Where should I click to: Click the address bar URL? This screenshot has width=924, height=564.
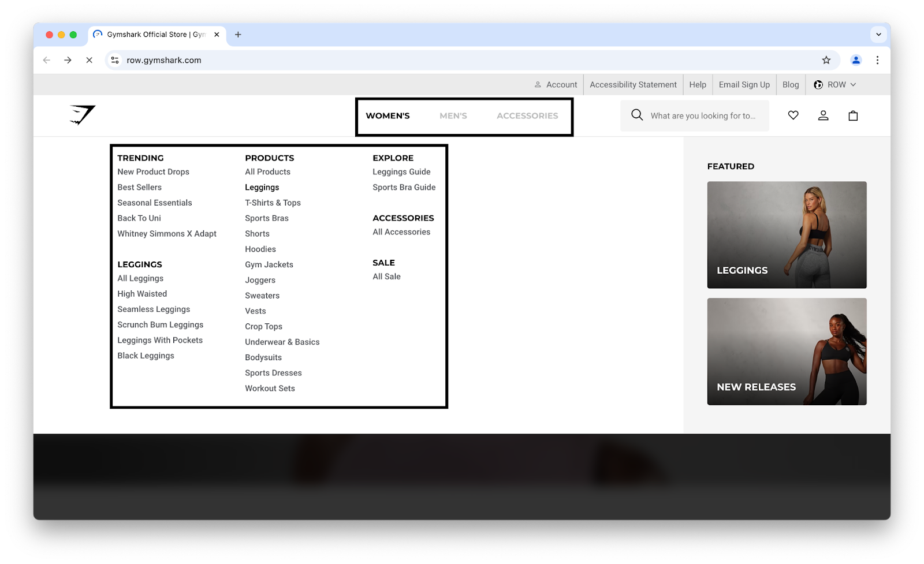point(164,60)
